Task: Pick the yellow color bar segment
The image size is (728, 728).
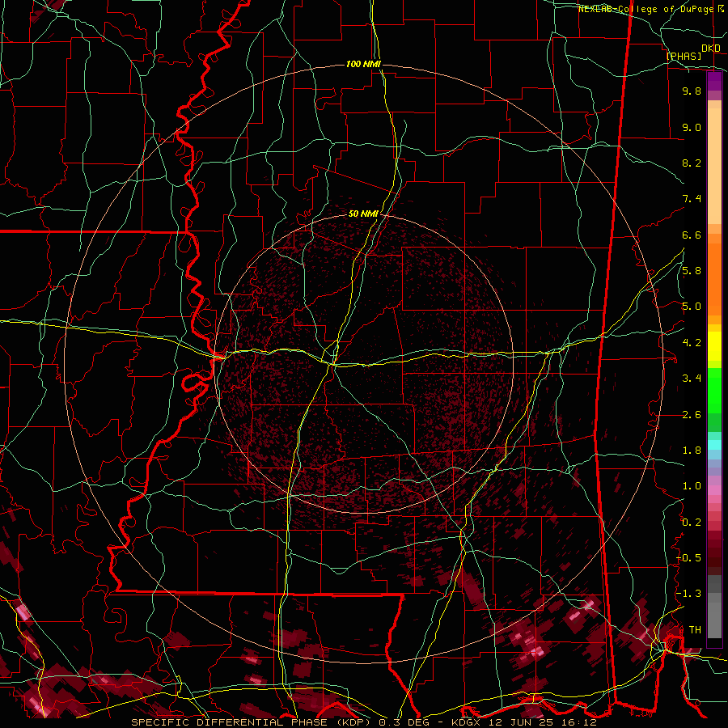Action: click(714, 346)
